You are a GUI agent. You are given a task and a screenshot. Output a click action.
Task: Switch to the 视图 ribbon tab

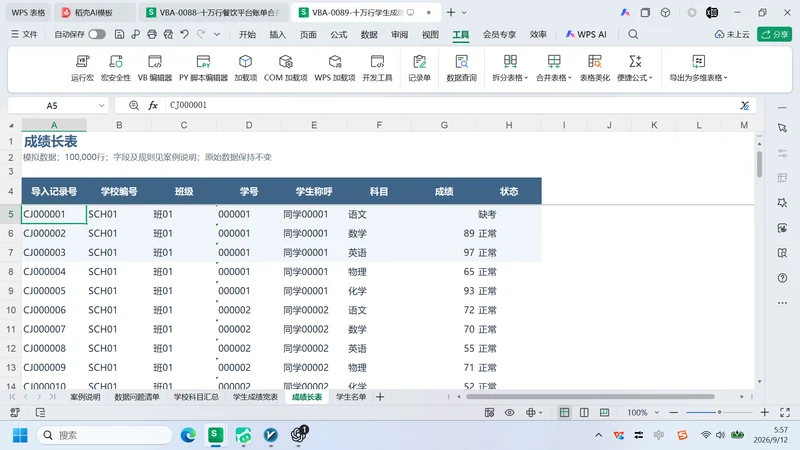click(x=430, y=34)
